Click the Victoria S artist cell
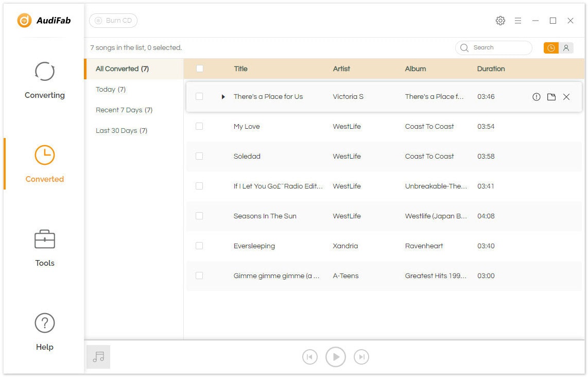The height and width of the screenshot is (377, 588). 348,97
